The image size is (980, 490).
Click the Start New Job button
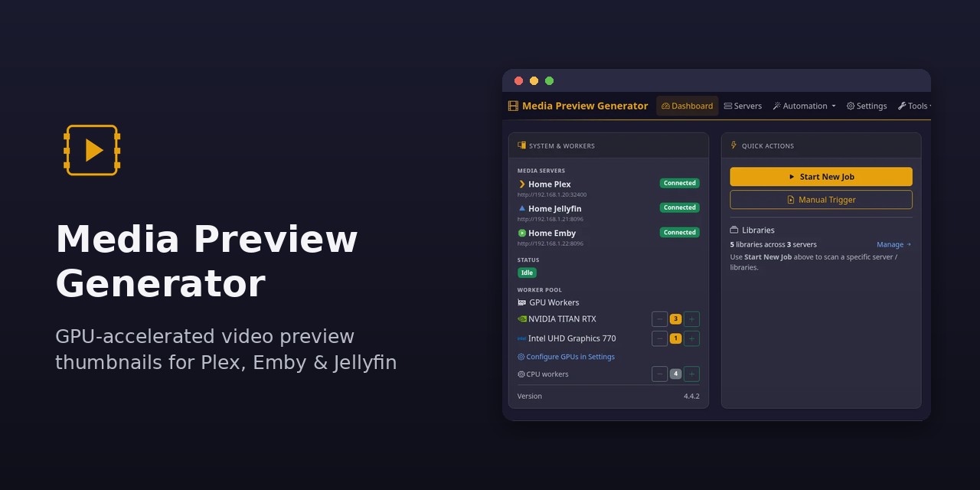(x=821, y=177)
